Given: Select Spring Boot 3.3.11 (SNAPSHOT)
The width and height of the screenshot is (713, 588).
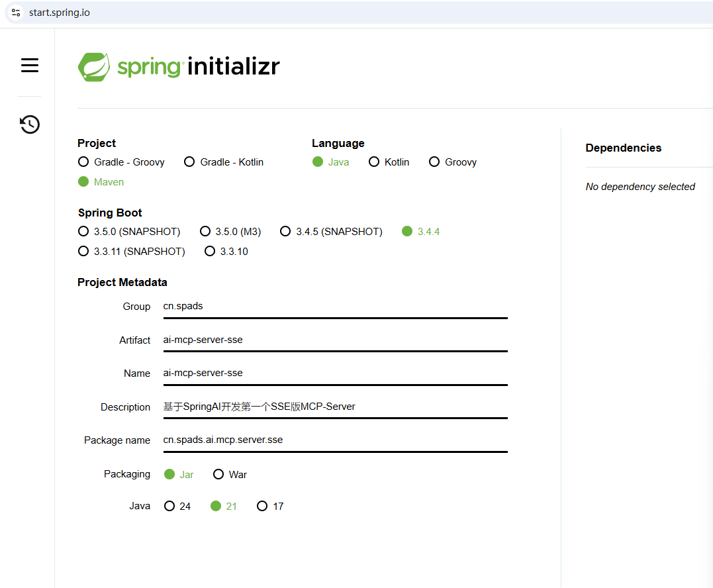Looking at the screenshot, I should coord(132,252).
